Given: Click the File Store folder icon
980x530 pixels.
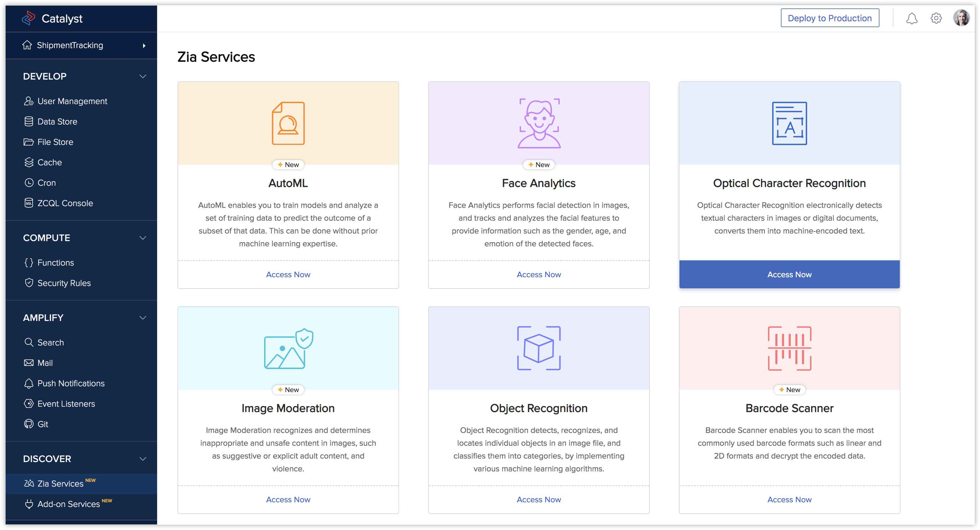Looking at the screenshot, I should point(29,142).
